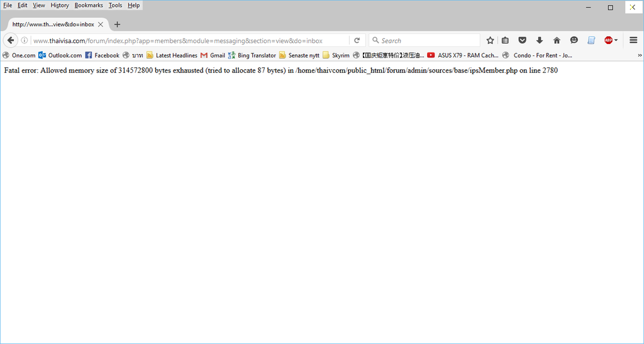
Task: Open the บาท bookmark
Action: coord(133,55)
